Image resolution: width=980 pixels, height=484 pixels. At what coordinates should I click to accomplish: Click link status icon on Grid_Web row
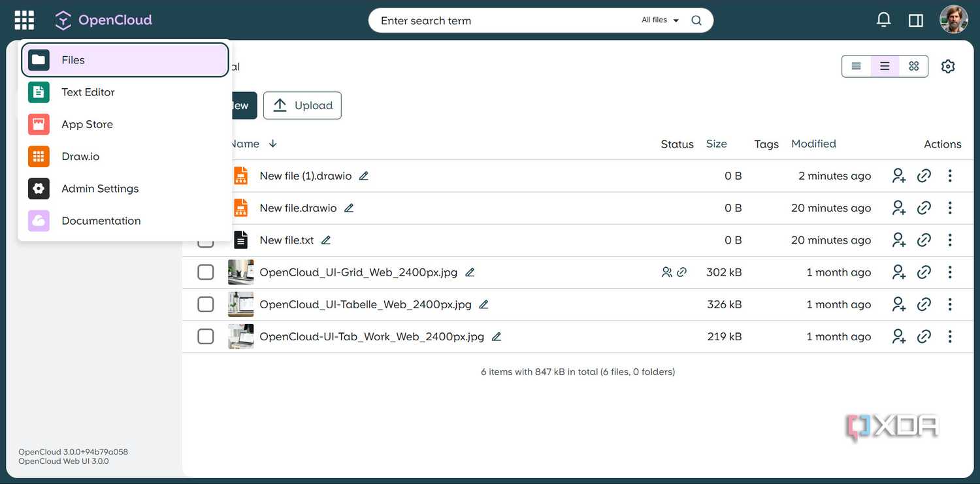click(x=681, y=272)
